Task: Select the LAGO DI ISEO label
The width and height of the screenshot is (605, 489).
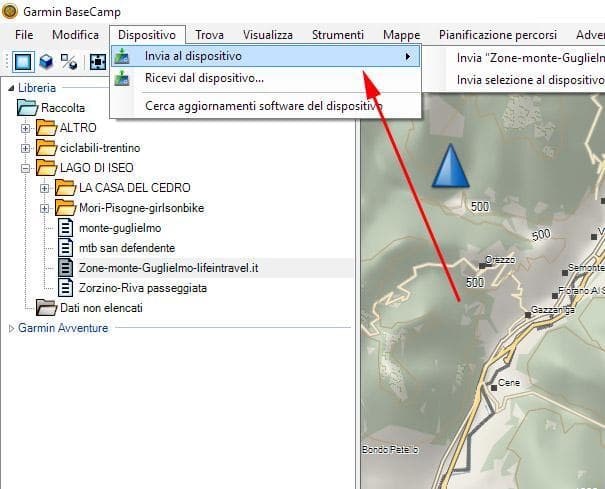Action: tap(96, 168)
